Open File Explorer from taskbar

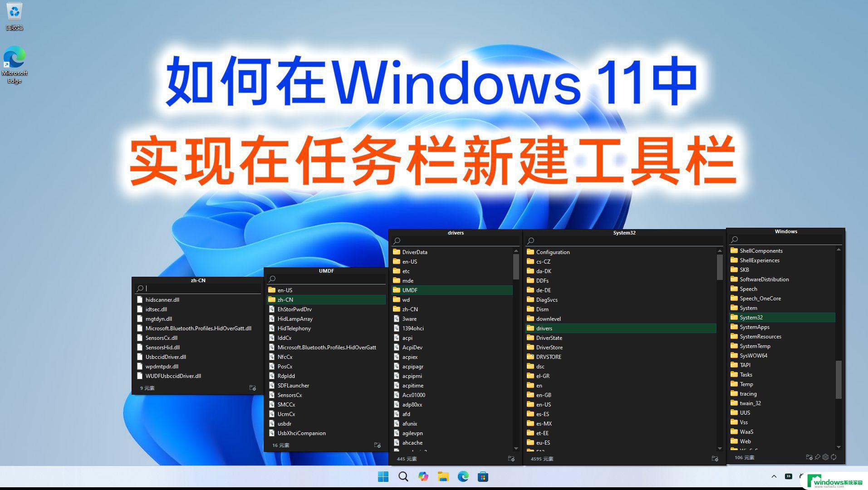[443, 476]
